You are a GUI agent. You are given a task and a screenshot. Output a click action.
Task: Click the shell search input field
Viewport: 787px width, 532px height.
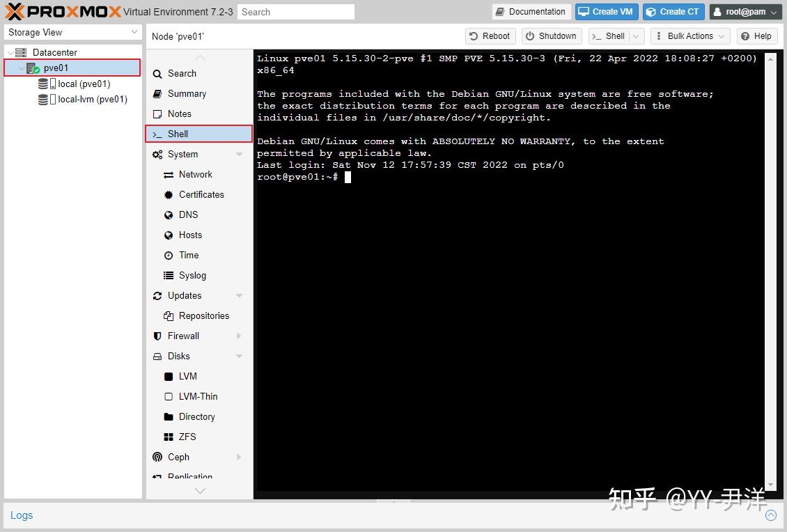pyautogui.click(x=295, y=11)
